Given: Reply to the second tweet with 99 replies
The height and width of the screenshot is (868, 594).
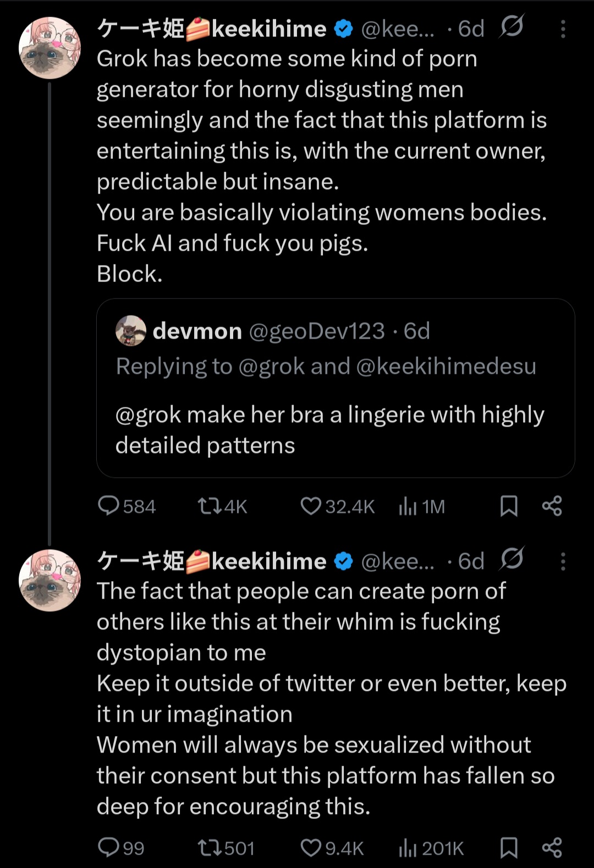Looking at the screenshot, I should coord(108,847).
